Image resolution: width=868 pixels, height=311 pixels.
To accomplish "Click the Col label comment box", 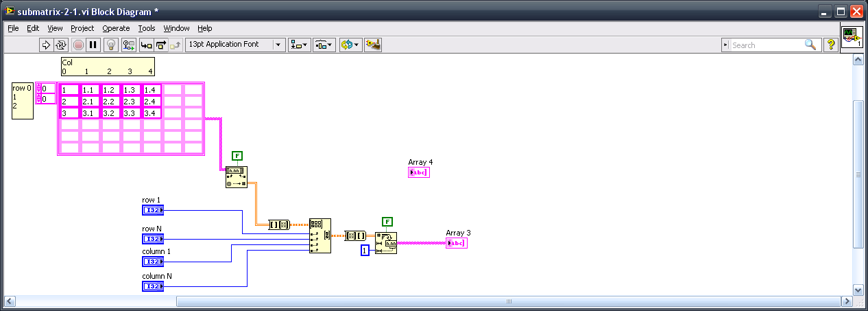I will coord(108,67).
